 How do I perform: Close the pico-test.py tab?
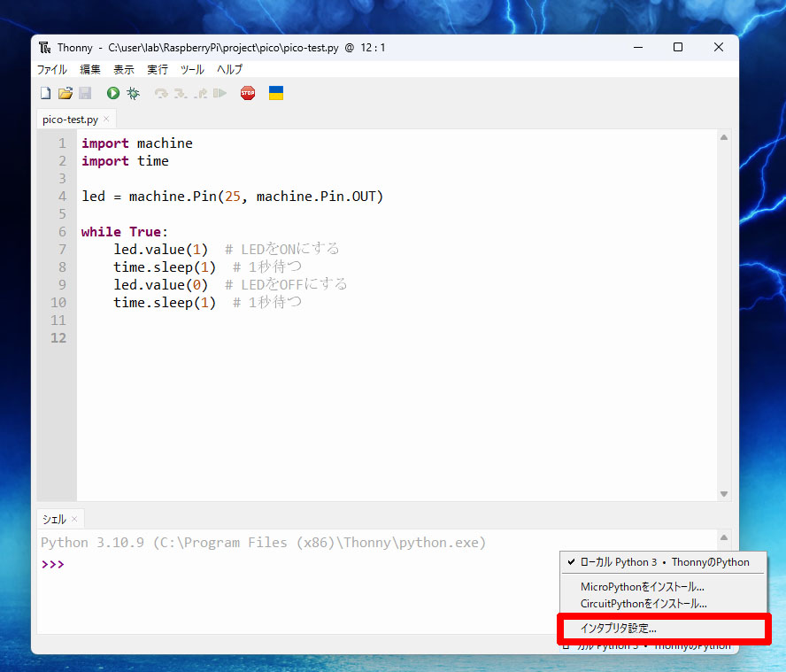click(106, 119)
